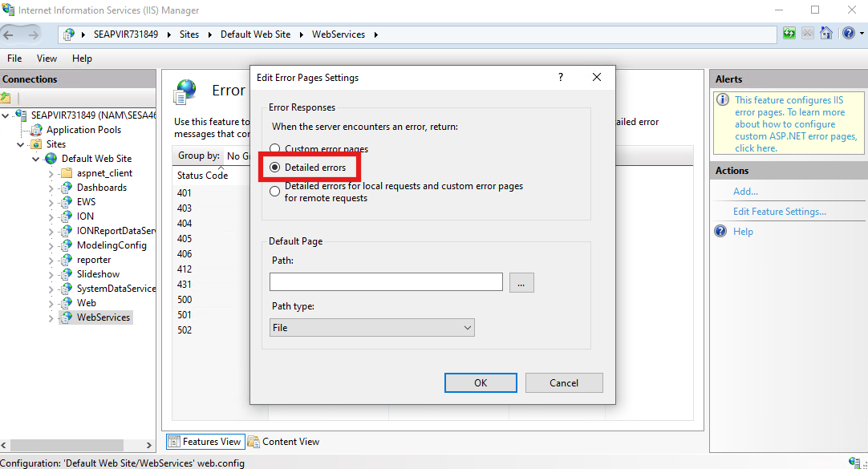Click the dialog help question mark
Screen dimensions: 868x469
(x=561, y=78)
